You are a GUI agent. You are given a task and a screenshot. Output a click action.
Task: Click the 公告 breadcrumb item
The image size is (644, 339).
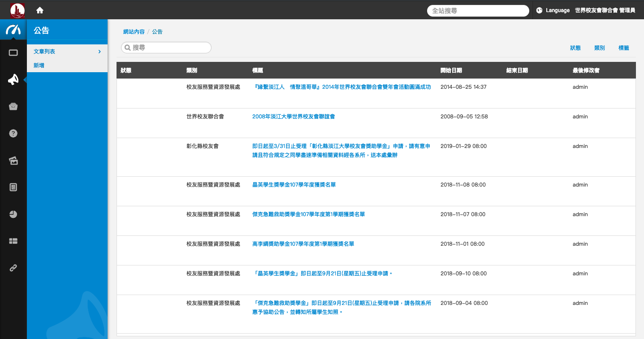(157, 32)
